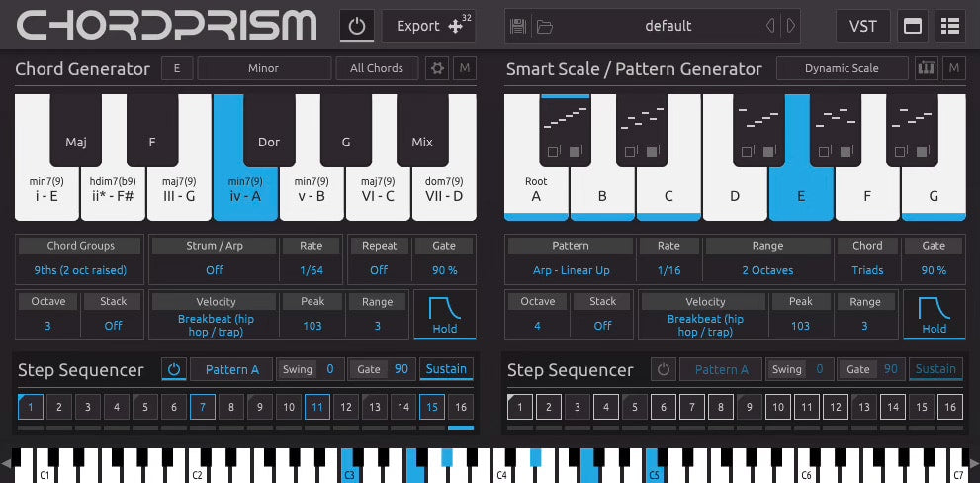980x483 pixels.
Task: Change chord Gate 90 % value
Action: click(x=444, y=270)
